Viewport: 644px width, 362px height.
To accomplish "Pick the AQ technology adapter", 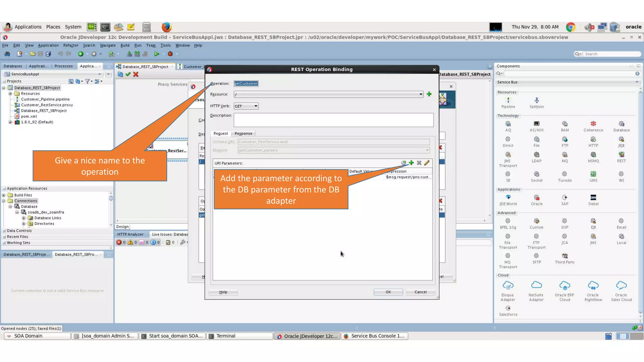I will [508, 126].
